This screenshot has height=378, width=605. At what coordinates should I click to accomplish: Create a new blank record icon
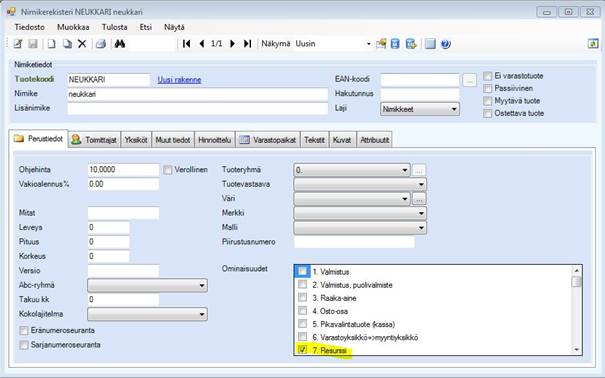(51, 44)
